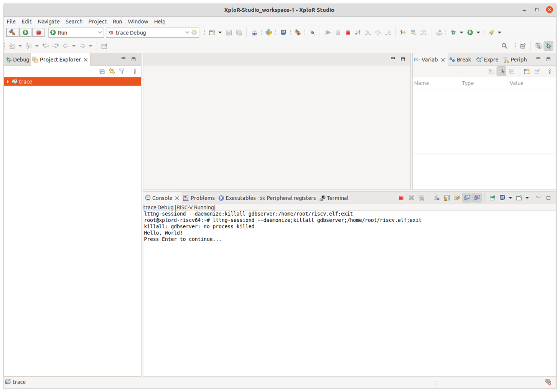Screen dimensions: 560x392
Task: Click the binary file 010 icon
Action: tap(254, 33)
